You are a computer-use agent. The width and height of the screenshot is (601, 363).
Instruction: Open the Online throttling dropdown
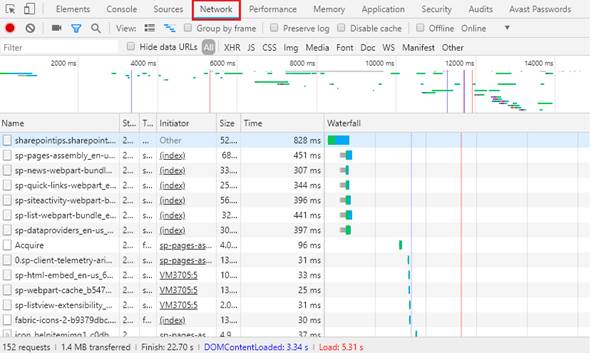click(x=486, y=28)
